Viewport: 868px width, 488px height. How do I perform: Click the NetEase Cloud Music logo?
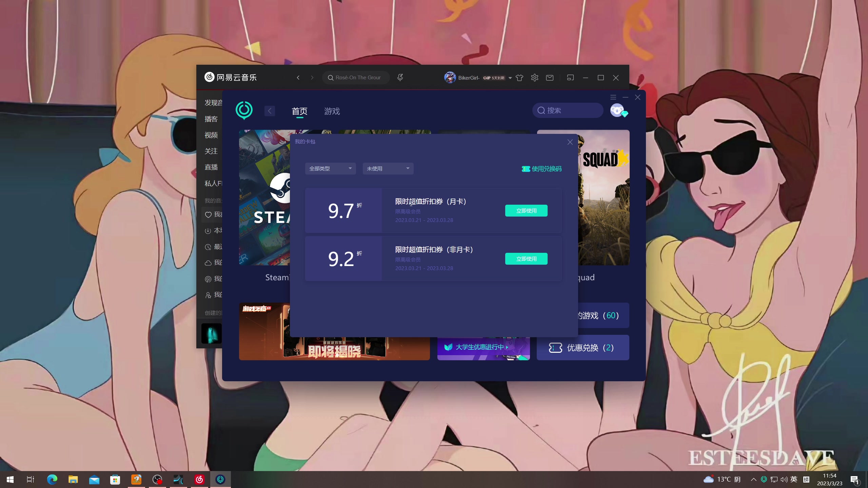click(231, 77)
